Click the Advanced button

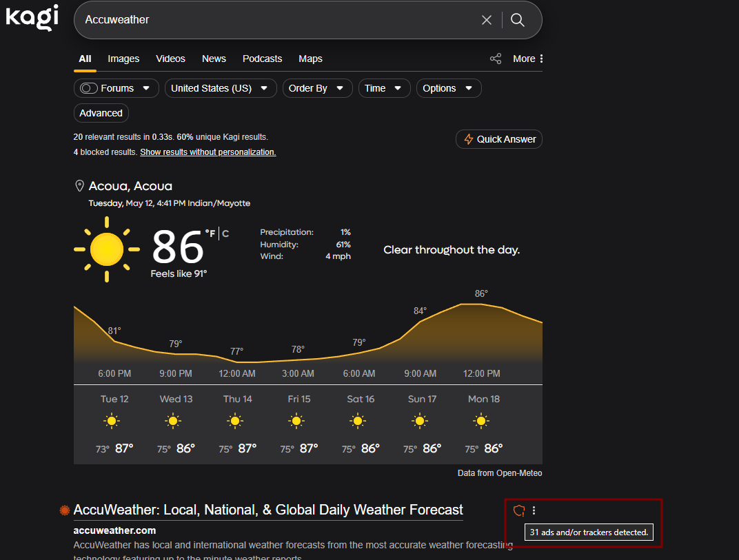coord(101,113)
